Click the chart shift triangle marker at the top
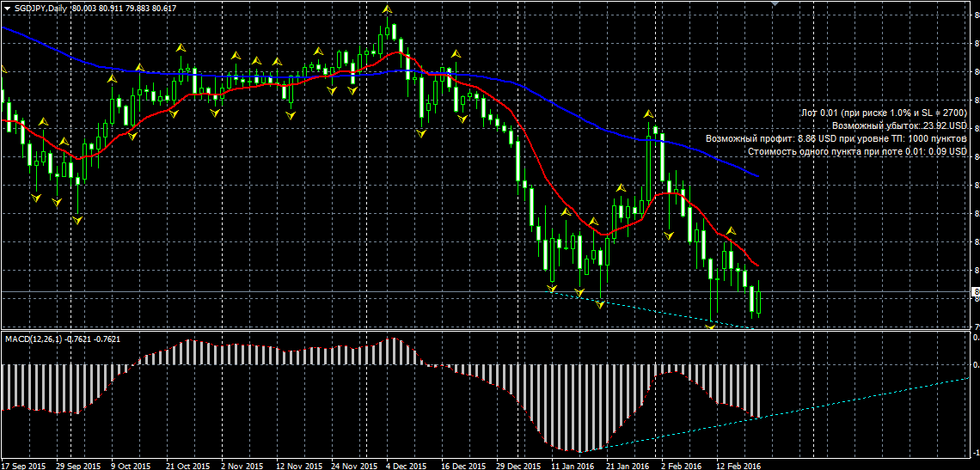Viewport: 980px width, 470px height. click(775, 3)
